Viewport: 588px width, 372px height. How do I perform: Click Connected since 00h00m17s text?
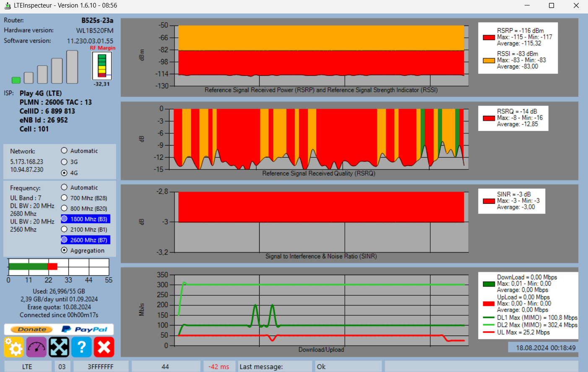point(59,315)
